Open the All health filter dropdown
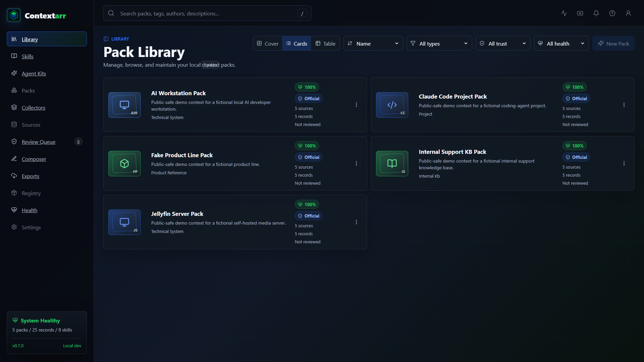 [561, 44]
